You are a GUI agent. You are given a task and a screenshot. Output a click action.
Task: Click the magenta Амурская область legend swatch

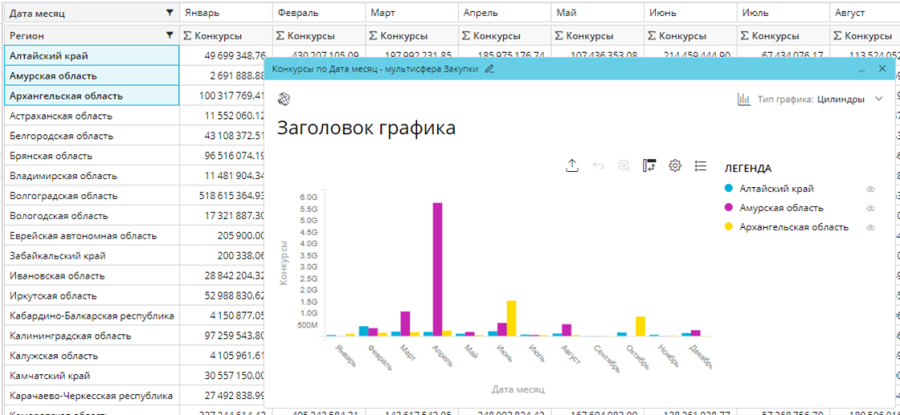(730, 208)
